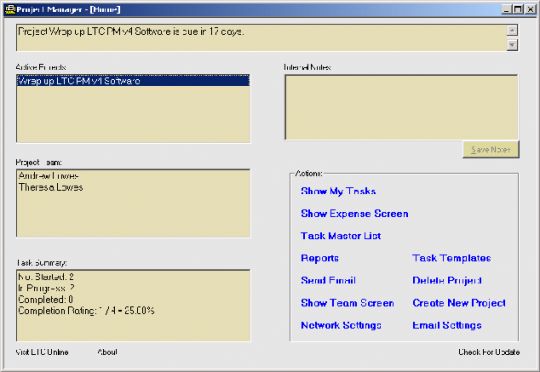Open Task Templates link

tap(451, 258)
